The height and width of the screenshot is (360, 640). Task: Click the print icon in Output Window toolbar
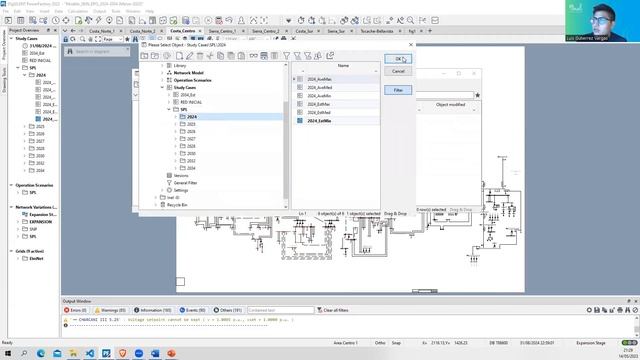620,310
